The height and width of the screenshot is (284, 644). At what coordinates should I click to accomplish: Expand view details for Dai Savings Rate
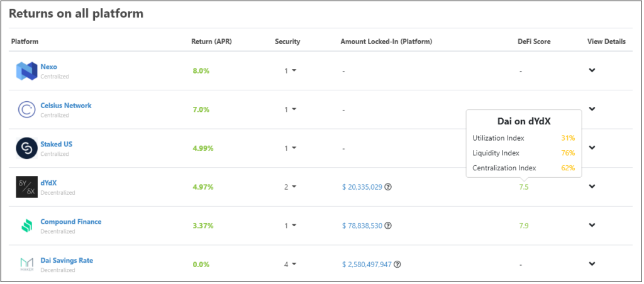tap(592, 263)
